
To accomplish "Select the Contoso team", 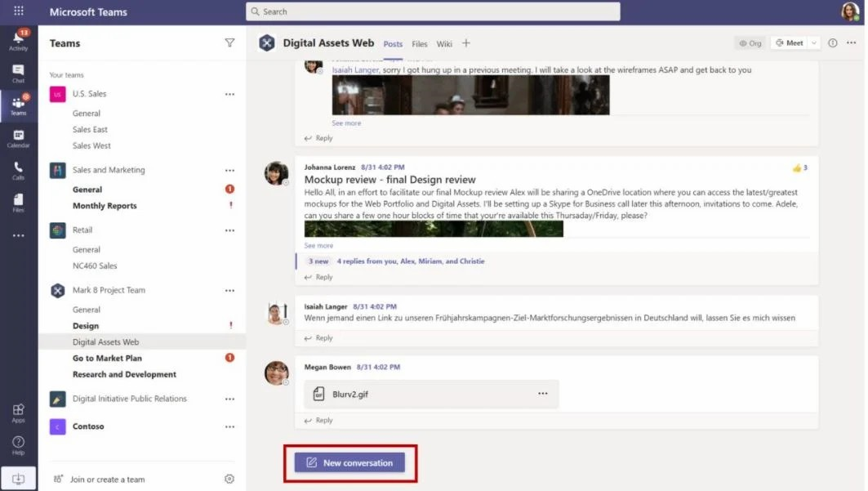I will (88, 426).
